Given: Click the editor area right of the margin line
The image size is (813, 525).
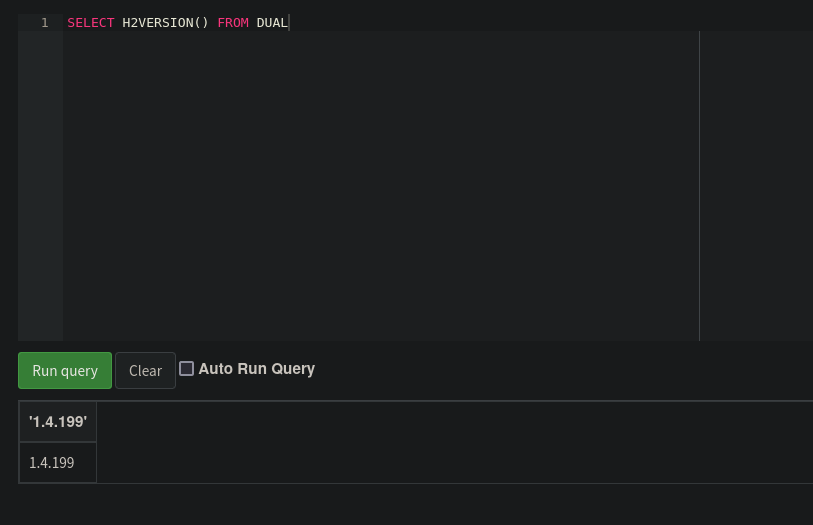Looking at the screenshot, I should click(x=756, y=186).
